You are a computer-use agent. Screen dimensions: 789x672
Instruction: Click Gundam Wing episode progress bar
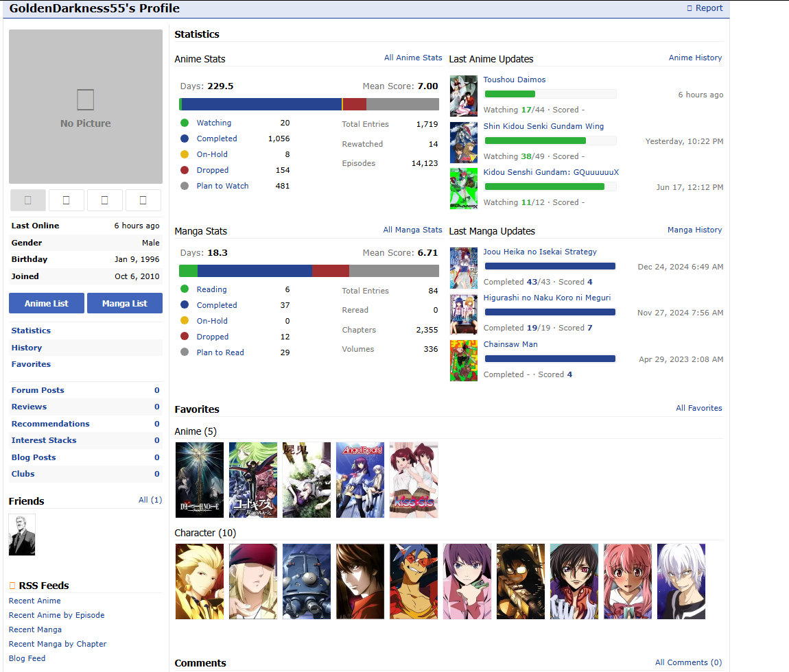tap(550, 141)
